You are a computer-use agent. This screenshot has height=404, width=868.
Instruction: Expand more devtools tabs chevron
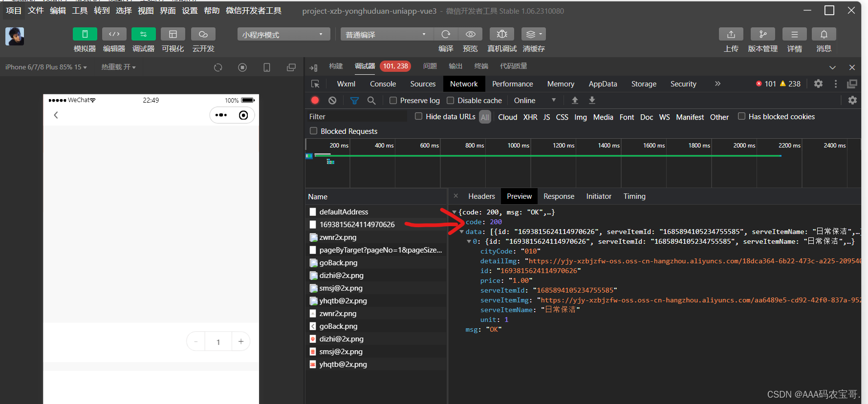pos(717,84)
